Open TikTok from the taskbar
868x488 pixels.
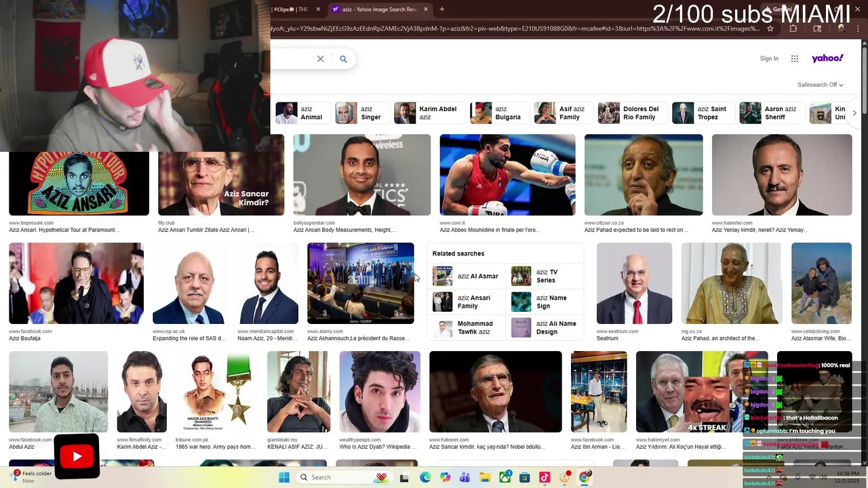(545, 478)
